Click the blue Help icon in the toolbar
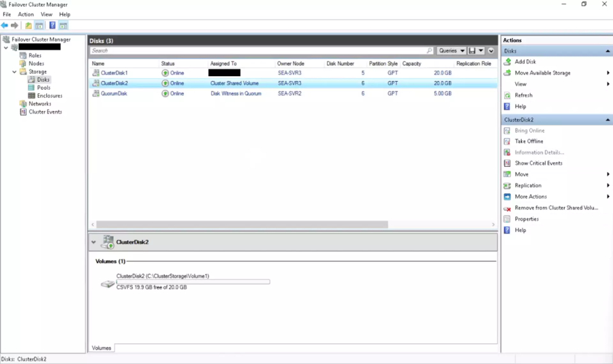 (52, 26)
